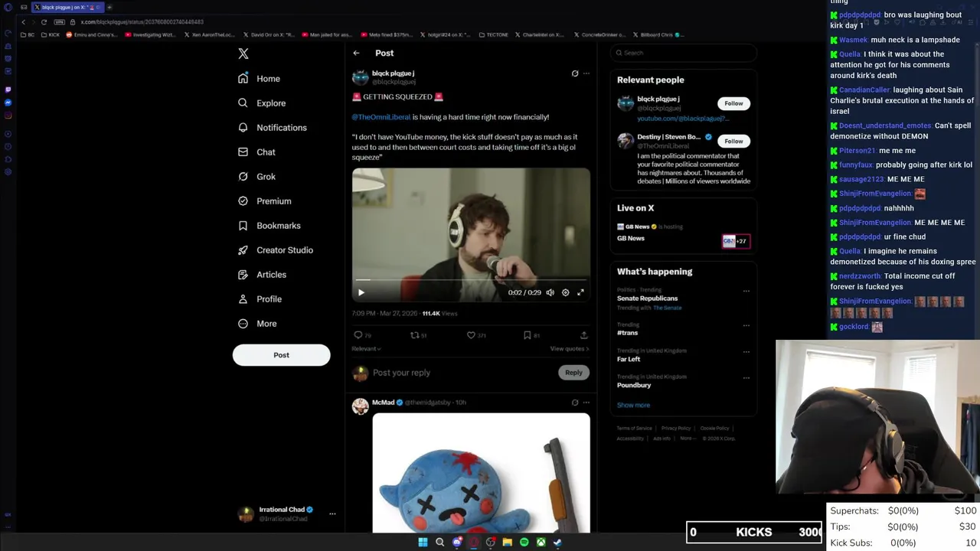This screenshot has width=980, height=551.
Task: Select the blqck plqgue j browser tab
Action: [x=67, y=7]
